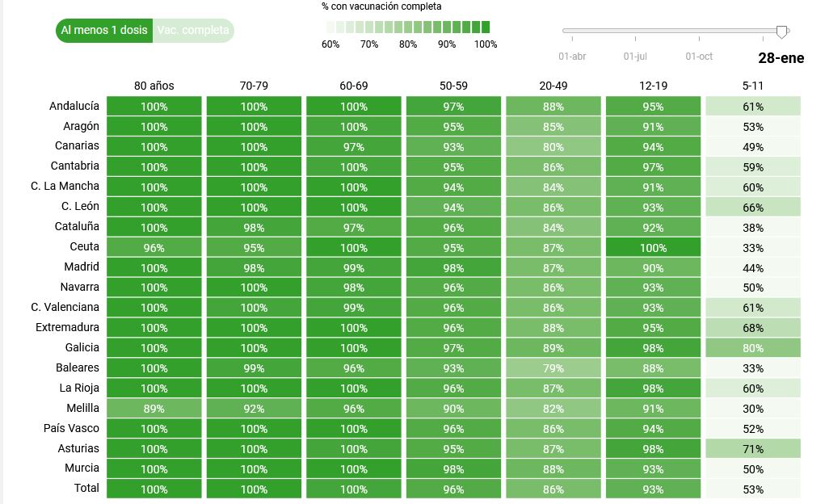Jump to 01-jul on the timeline
The image size is (825, 504).
tap(635, 57)
